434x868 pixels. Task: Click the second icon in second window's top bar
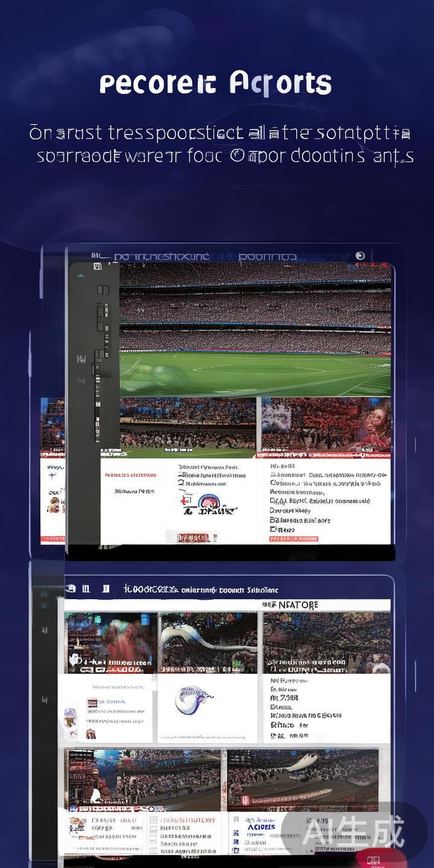coord(86,588)
